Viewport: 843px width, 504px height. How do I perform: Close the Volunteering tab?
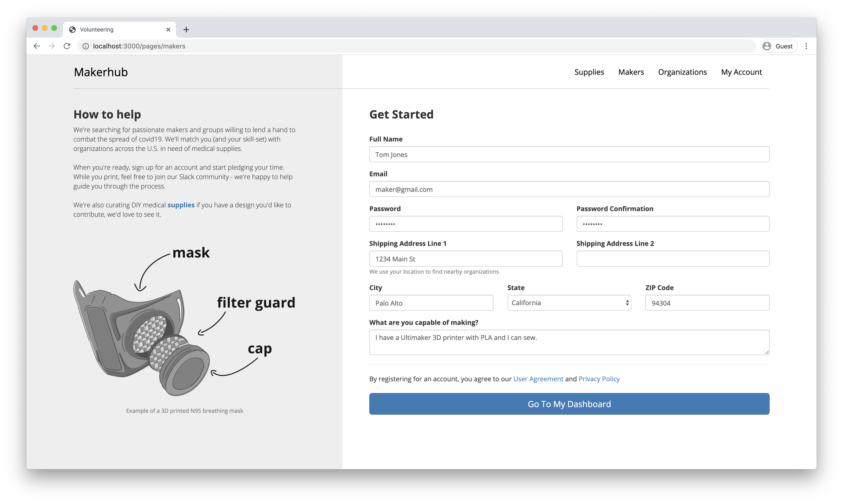pyautogui.click(x=168, y=30)
